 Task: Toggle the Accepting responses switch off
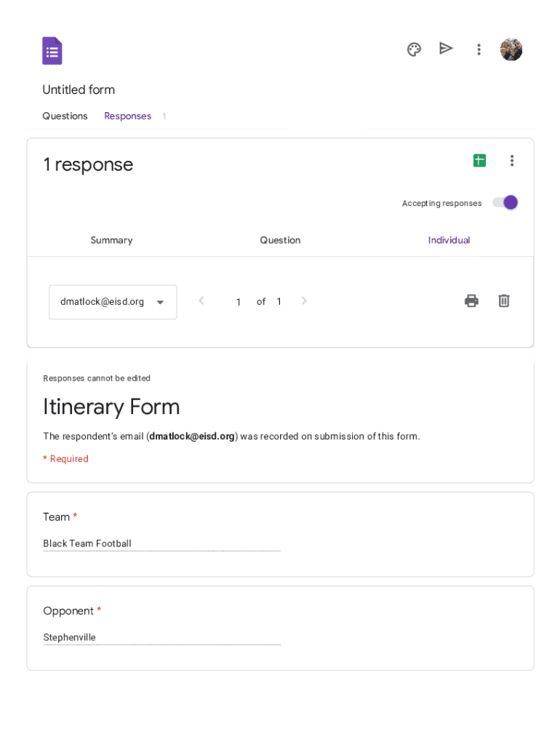click(505, 203)
